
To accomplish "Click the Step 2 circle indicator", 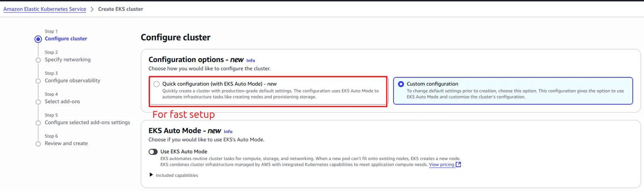I will (38, 60).
